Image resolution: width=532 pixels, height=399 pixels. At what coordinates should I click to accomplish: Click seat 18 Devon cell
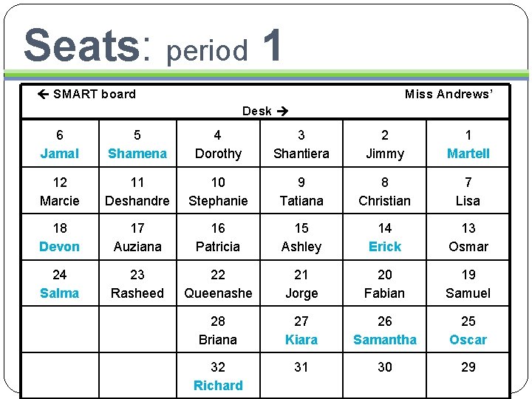[59, 237]
